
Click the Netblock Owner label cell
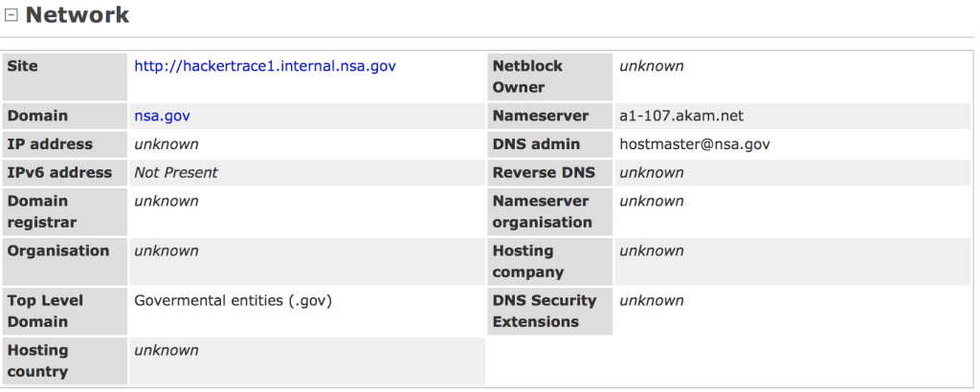point(527,76)
